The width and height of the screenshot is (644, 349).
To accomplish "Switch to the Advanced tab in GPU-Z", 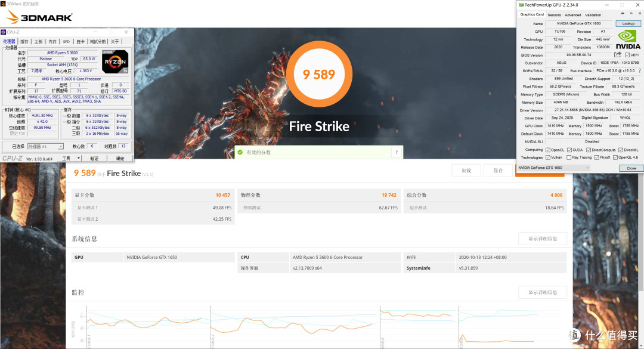I will click(x=573, y=15).
